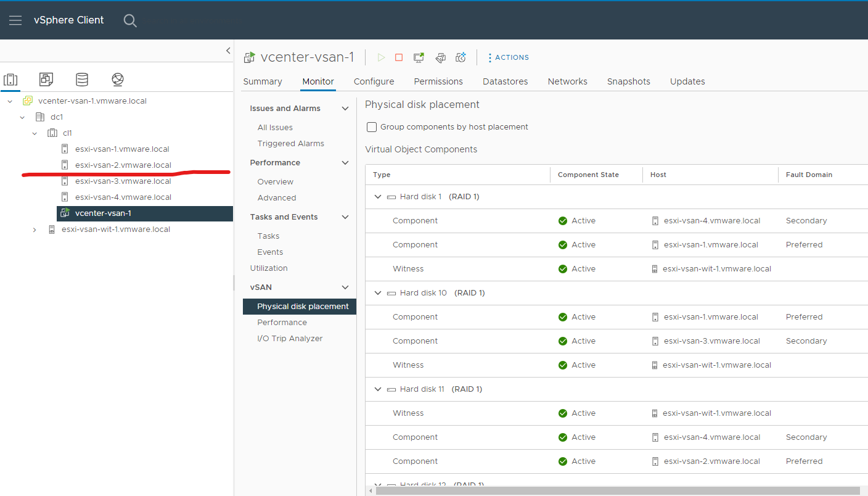Sort by the Type column header
The height and width of the screenshot is (496, 868).
pyautogui.click(x=382, y=175)
